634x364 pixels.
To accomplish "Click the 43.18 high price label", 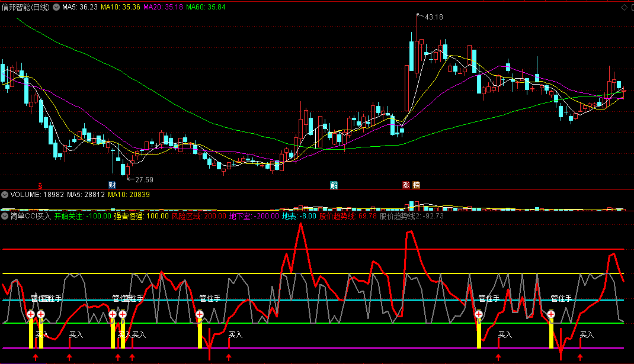I will [x=434, y=17].
